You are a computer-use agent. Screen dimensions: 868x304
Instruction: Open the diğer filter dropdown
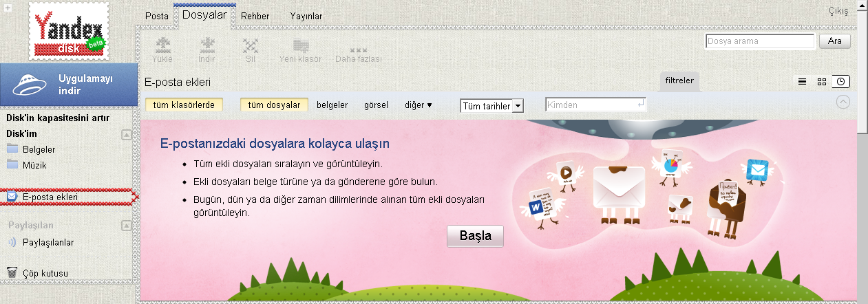click(419, 105)
